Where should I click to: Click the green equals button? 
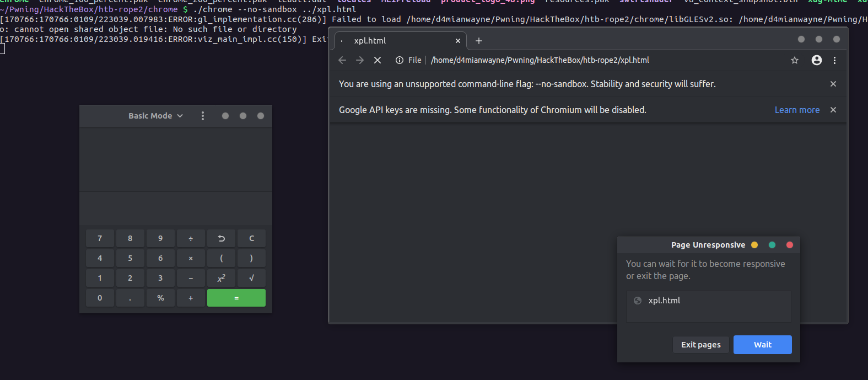236,298
